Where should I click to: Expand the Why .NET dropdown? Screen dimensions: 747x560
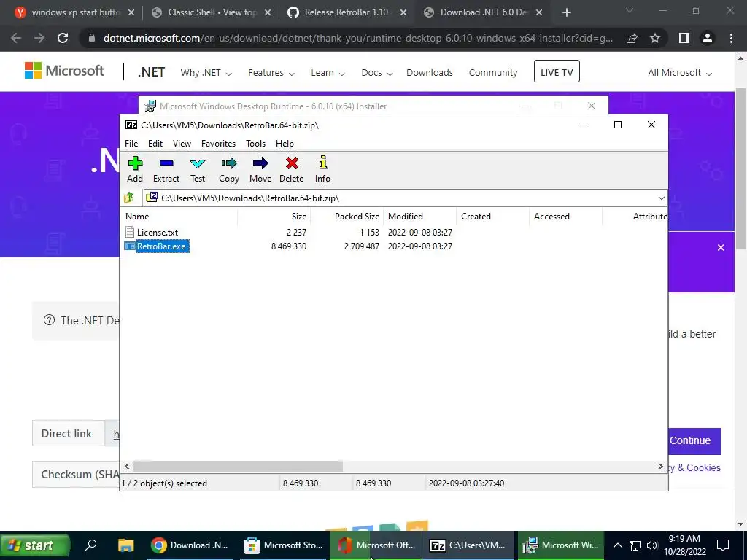pos(206,73)
